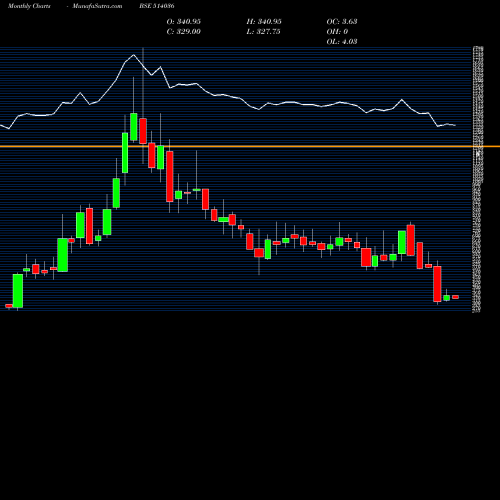
Task: Click the 'OH: 0' value
Action: [337, 31]
